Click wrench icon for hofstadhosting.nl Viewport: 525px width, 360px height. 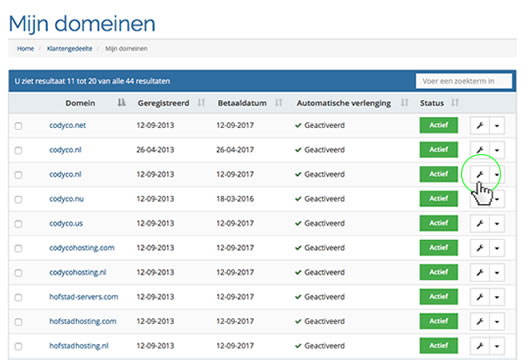479,346
